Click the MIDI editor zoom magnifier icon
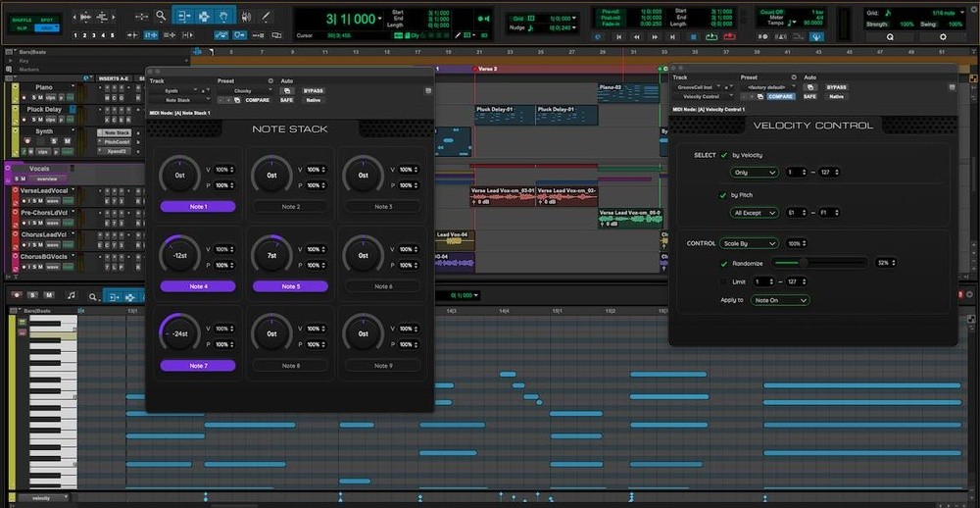This screenshot has width=980, height=508. pyautogui.click(x=92, y=296)
